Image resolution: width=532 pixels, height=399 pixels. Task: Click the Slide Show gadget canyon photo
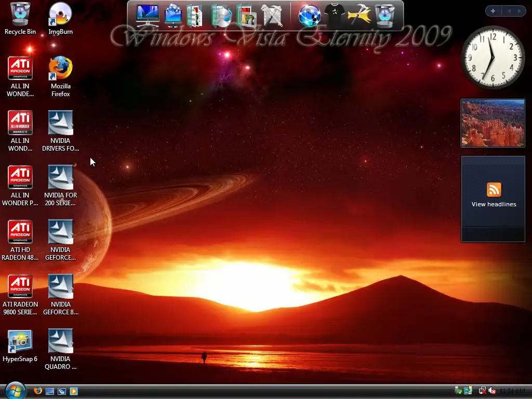pyautogui.click(x=493, y=123)
